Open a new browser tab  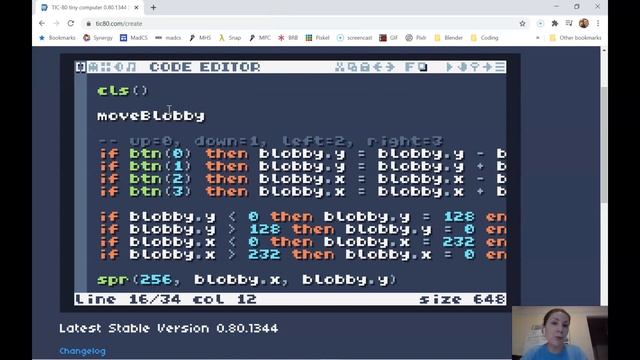coord(153,7)
